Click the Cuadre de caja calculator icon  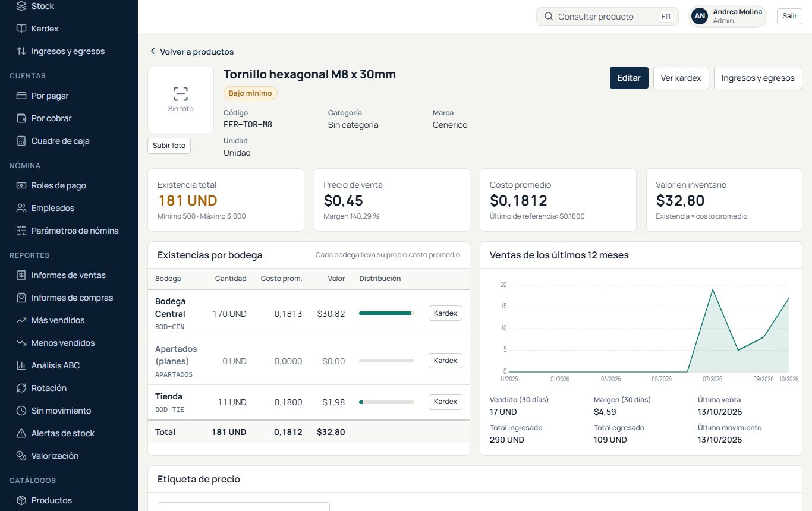click(21, 141)
